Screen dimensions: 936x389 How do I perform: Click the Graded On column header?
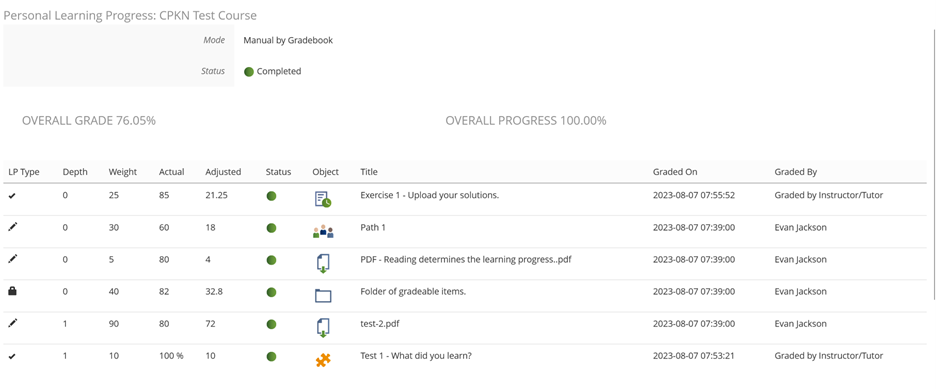click(675, 172)
